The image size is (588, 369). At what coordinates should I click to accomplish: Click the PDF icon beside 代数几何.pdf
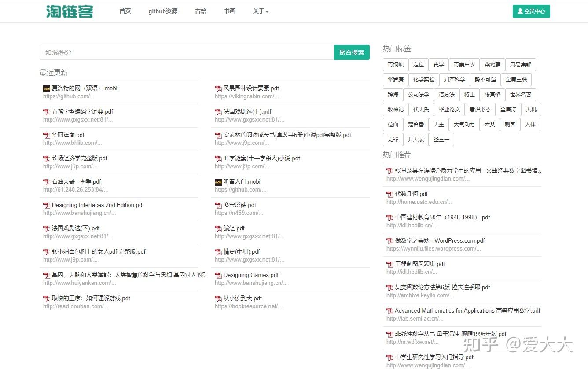click(390, 194)
